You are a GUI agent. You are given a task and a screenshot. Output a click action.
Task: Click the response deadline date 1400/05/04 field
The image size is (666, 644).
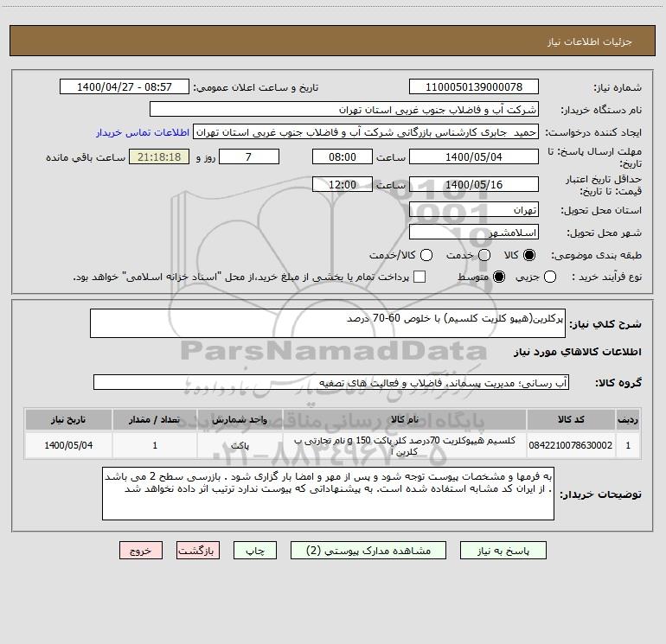474,156
